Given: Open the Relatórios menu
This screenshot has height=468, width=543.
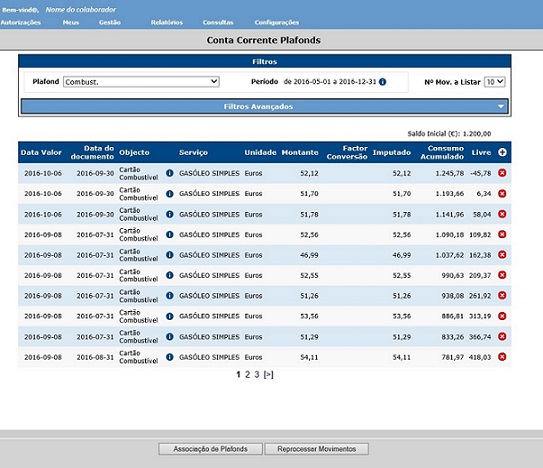Looking at the screenshot, I should point(167,23).
